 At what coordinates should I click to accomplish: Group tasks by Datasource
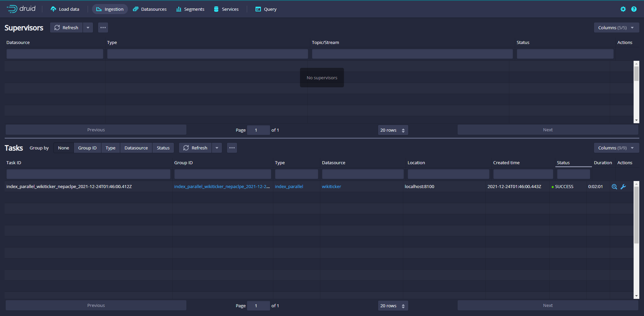tap(136, 148)
